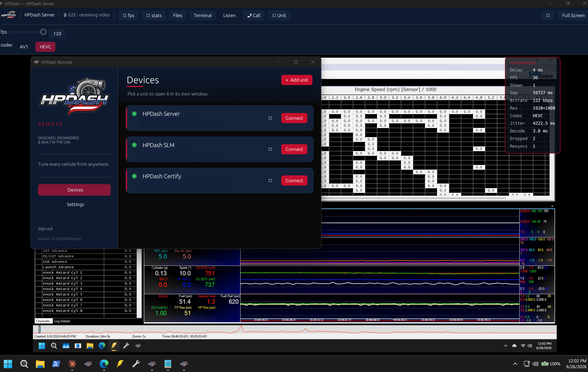Click the lock icon beside E2E receiving video

(x=65, y=15)
